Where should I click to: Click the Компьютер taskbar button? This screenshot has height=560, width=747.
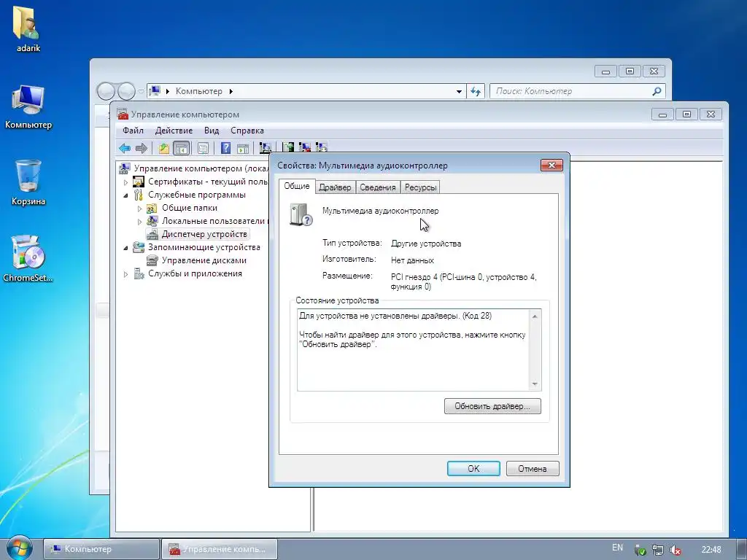[x=101, y=549]
